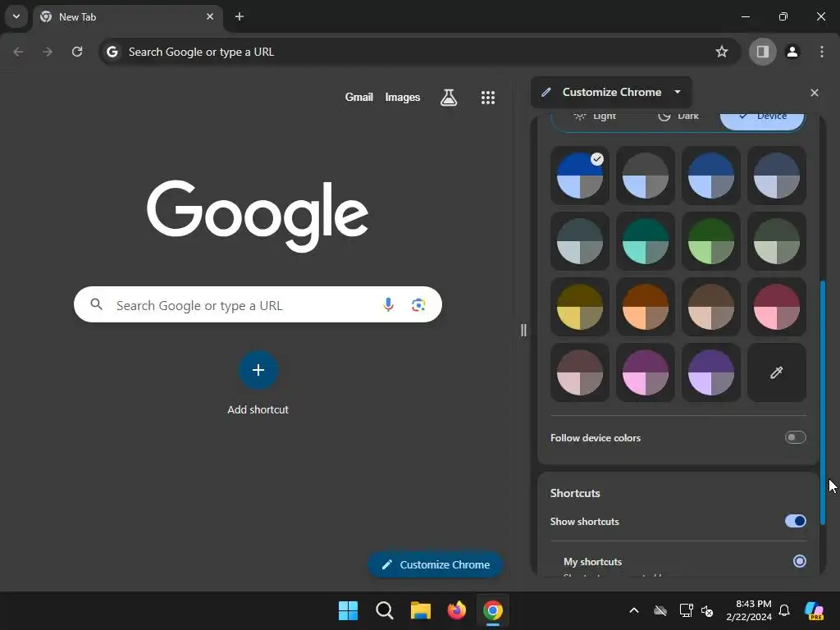Enable the Follow device colors switch

(x=795, y=438)
